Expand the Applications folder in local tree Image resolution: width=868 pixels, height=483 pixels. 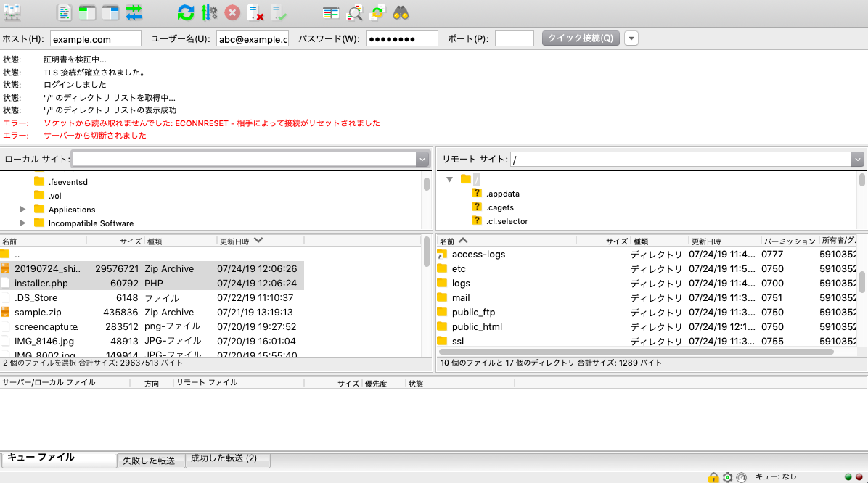click(x=22, y=210)
